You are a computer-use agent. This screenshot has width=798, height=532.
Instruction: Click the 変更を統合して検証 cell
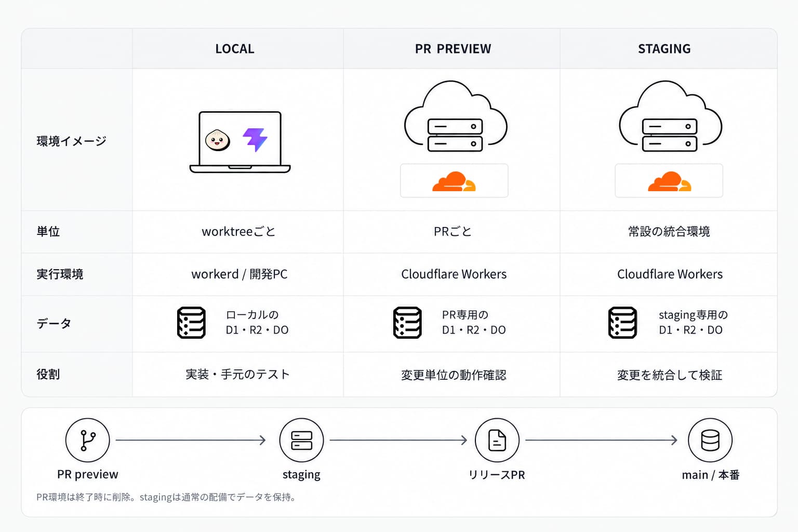[670, 375]
